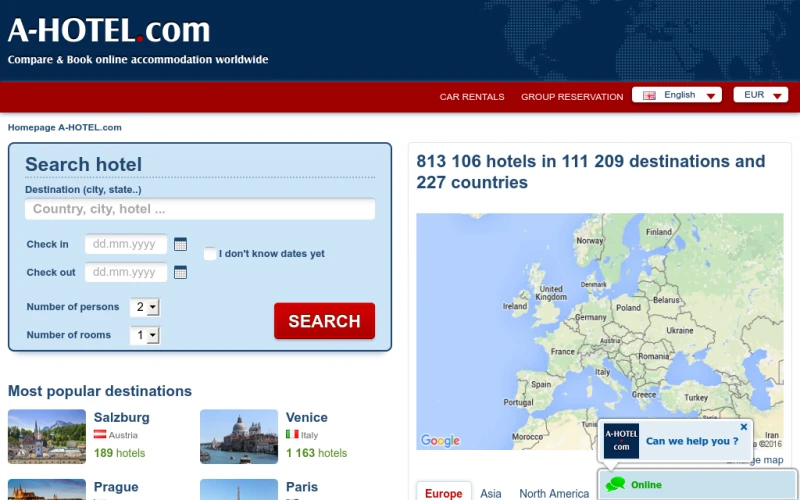Click the A-HOTEL.com logo in header
Screen dimensions: 800x500
point(109,30)
